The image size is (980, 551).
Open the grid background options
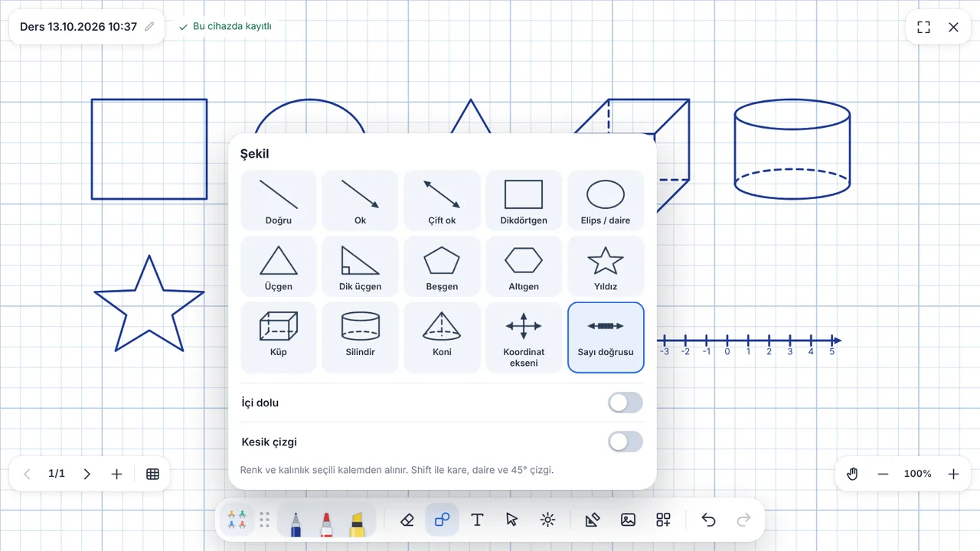[x=152, y=474]
